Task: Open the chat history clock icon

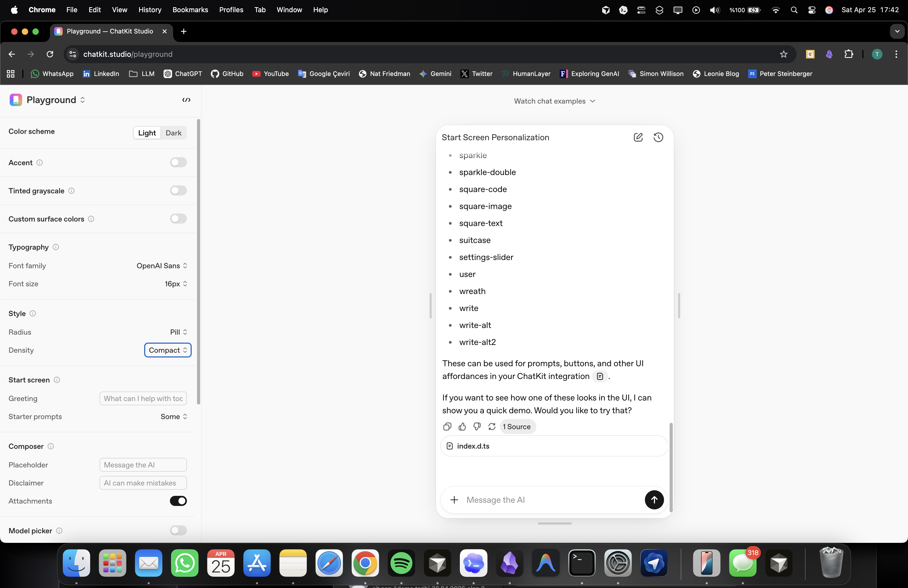Action: (658, 137)
